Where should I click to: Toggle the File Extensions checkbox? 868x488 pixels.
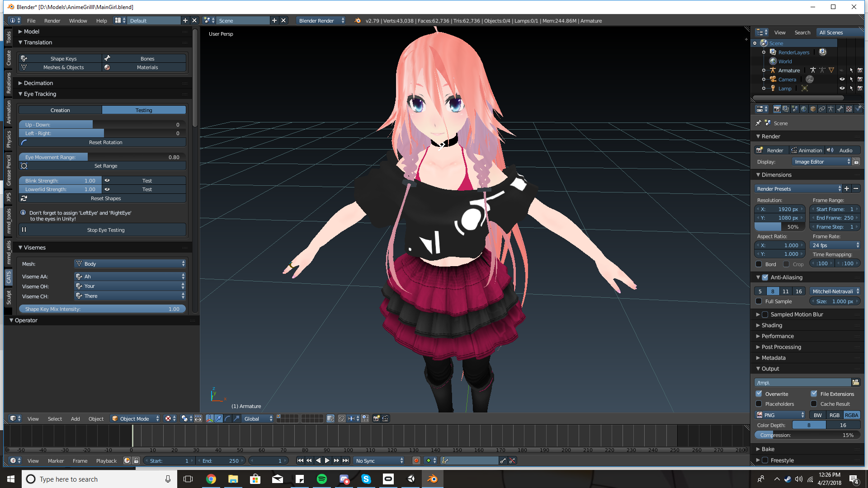click(814, 394)
